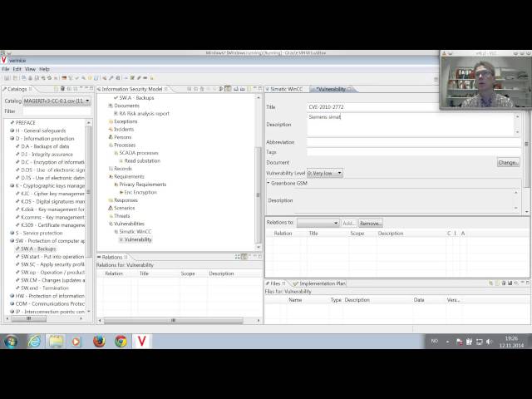Switch to the Simatic WinCC editor tab

tap(286, 89)
